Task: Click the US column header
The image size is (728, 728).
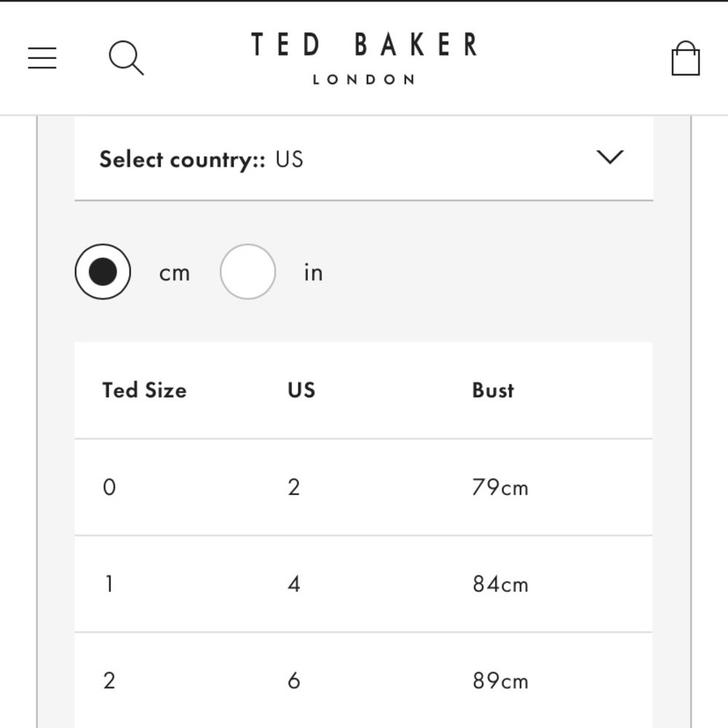Action: [x=301, y=390]
